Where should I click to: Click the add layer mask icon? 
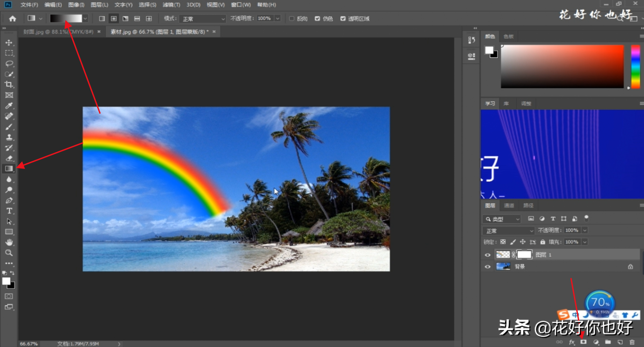(584, 342)
